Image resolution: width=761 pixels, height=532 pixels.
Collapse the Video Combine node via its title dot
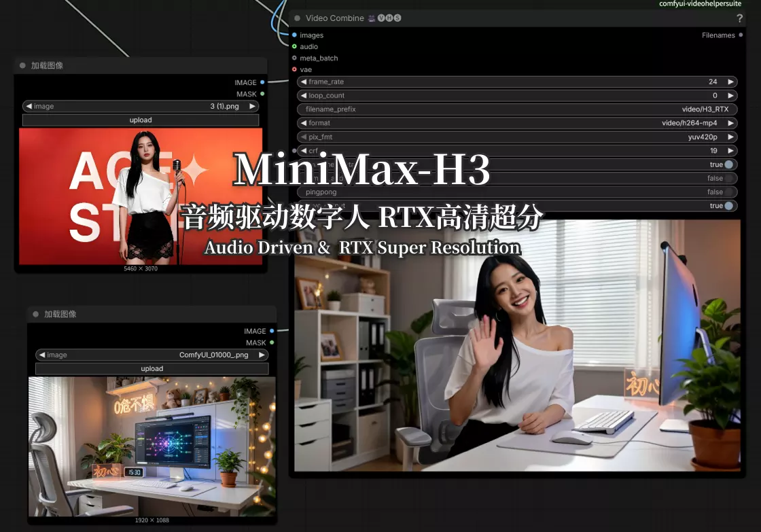298,18
